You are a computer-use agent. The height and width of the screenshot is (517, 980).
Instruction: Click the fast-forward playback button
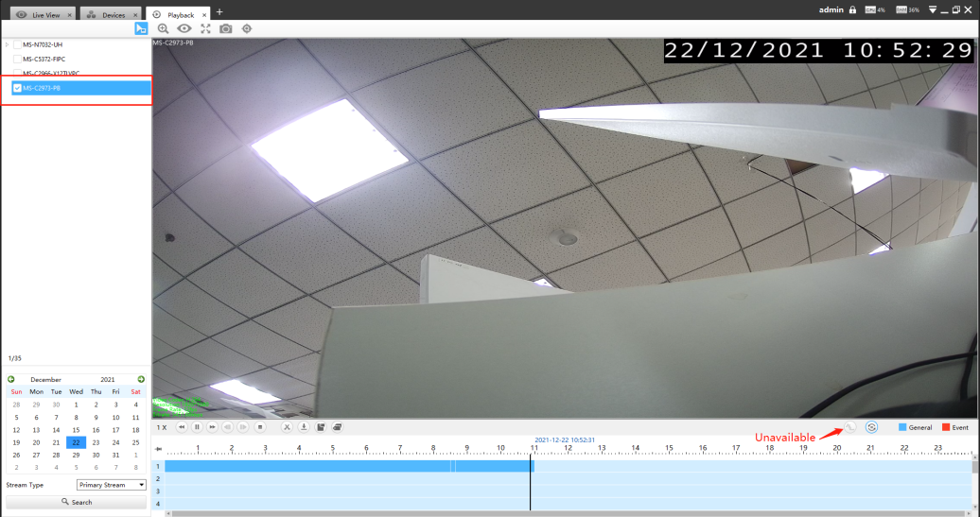tap(213, 427)
